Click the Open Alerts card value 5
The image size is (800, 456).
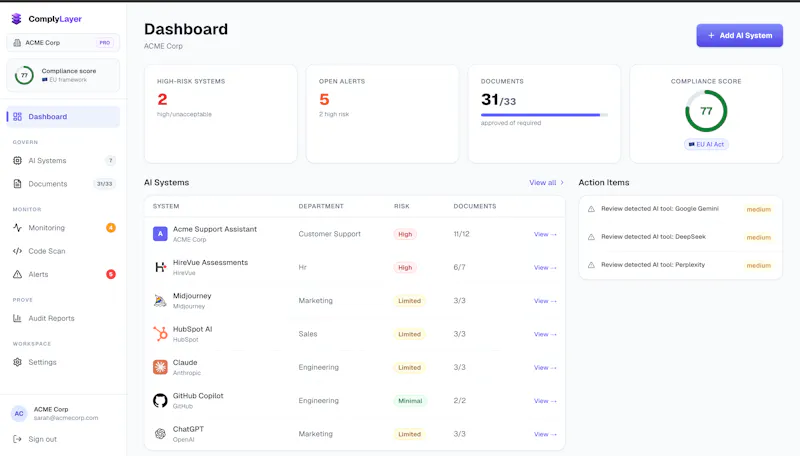324,99
